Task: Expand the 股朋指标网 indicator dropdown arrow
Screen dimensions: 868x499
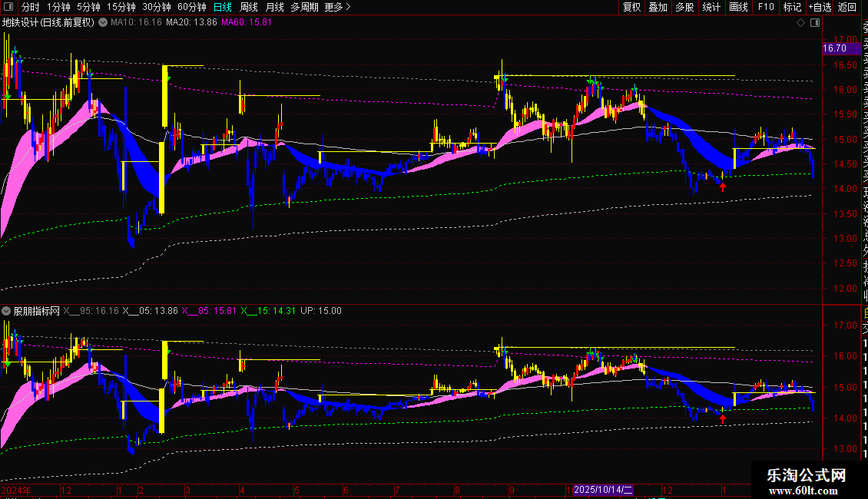Action: pos(6,312)
